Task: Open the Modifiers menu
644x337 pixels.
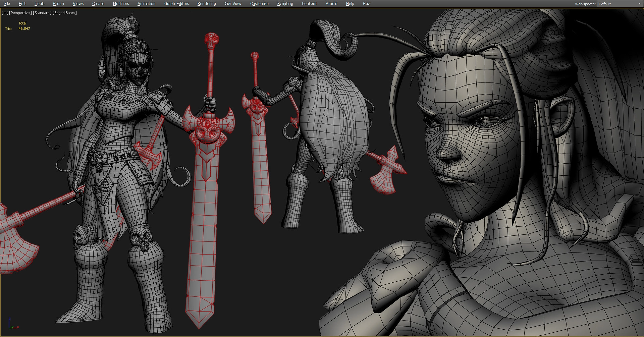Action: click(121, 4)
